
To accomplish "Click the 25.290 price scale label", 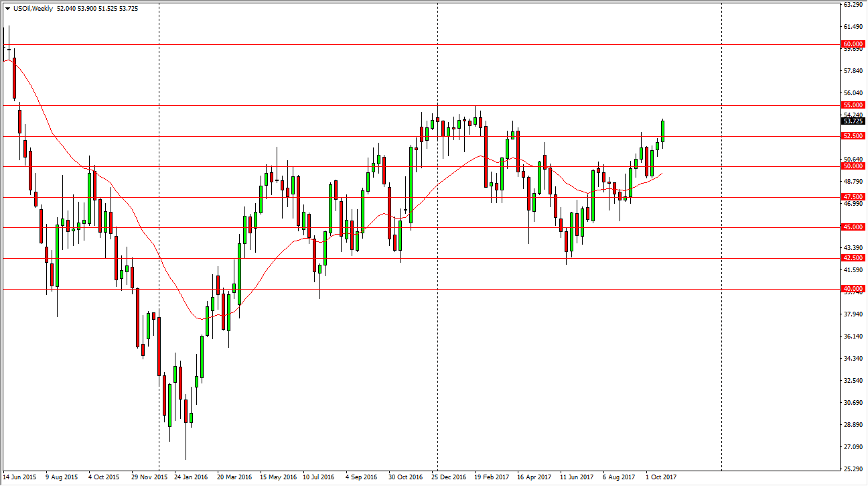I will click(852, 469).
